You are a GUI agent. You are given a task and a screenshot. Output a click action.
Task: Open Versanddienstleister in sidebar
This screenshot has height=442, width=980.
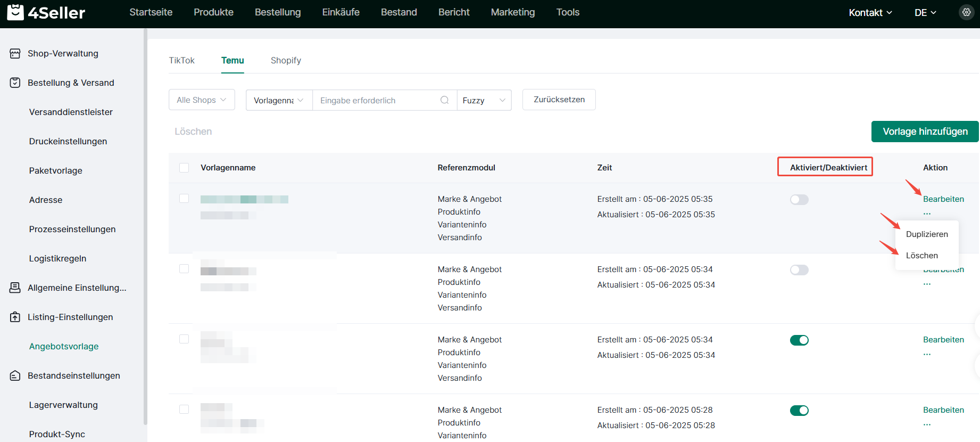71,112
